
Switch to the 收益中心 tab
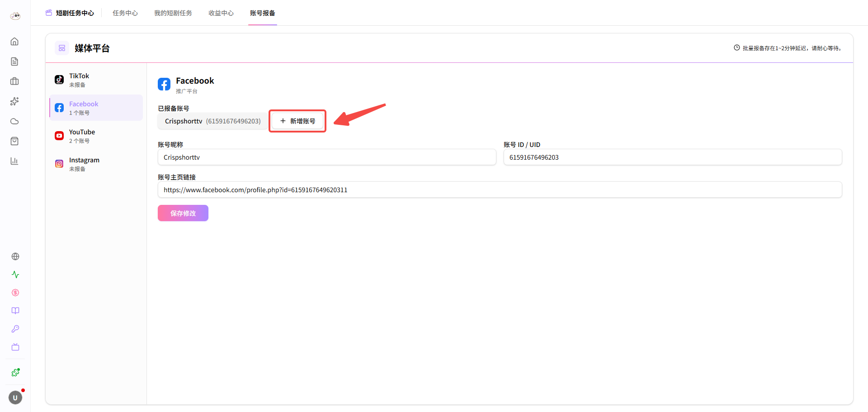pyautogui.click(x=221, y=13)
